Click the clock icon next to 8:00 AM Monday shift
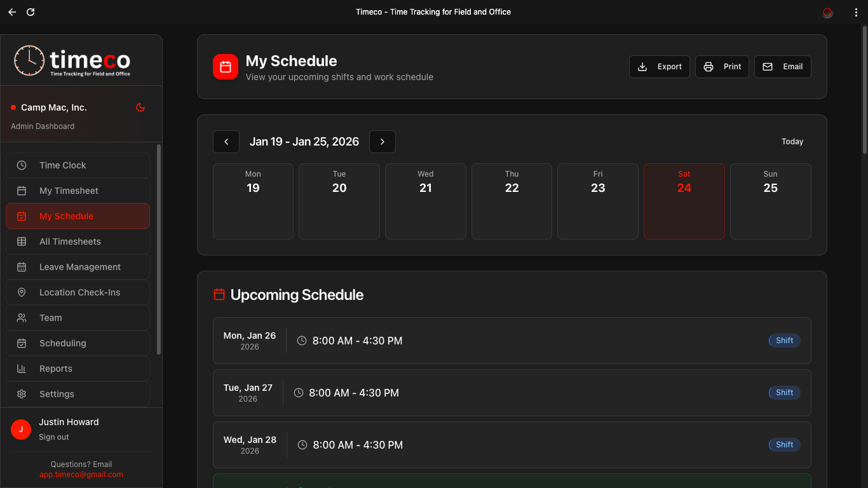868x488 pixels. pyautogui.click(x=301, y=340)
